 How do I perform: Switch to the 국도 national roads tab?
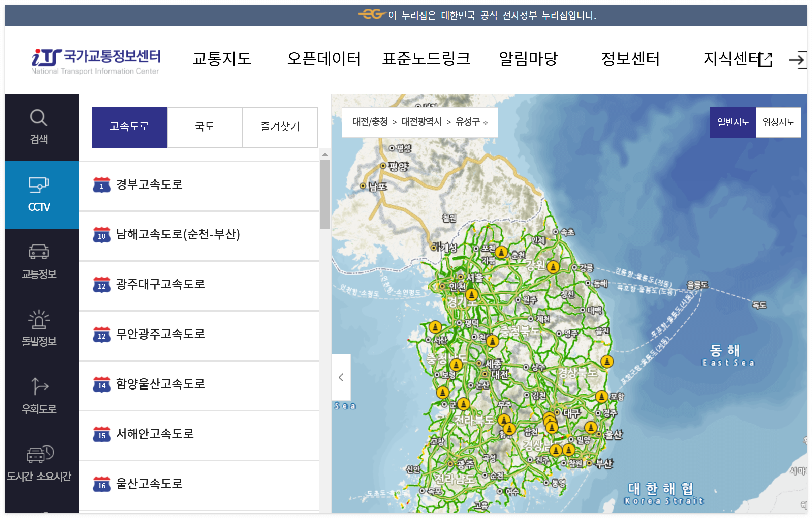[x=205, y=127]
